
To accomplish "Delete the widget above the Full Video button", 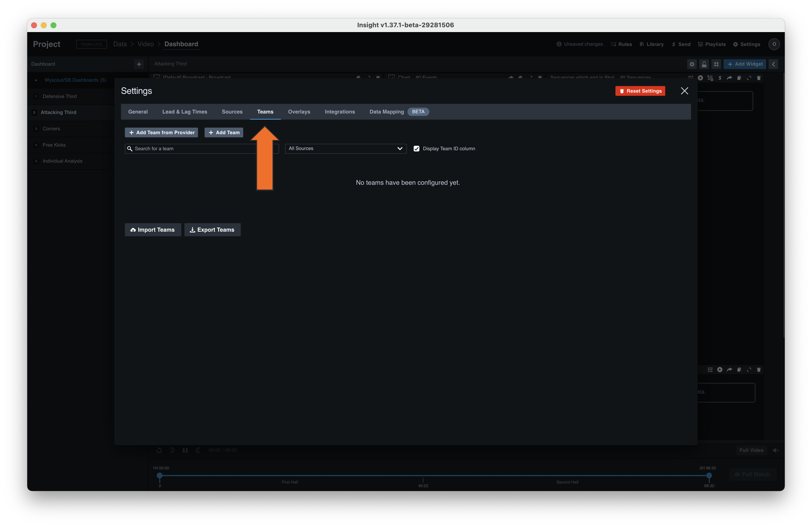I will point(759,370).
